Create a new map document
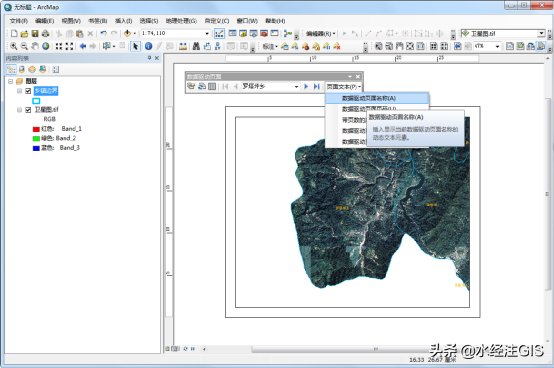Screen dimensions: 554x368 (x=14, y=34)
